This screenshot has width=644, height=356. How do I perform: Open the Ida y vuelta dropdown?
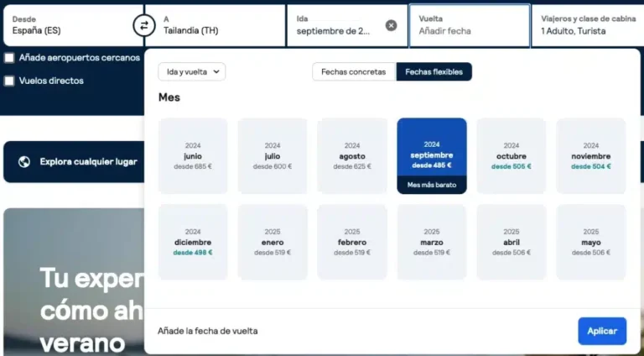coord(192,72)
